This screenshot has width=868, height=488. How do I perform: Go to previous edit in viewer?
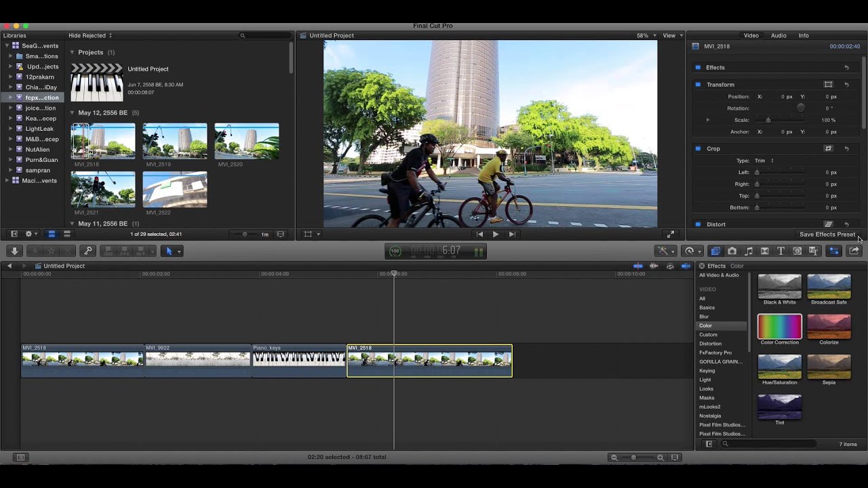(479, 234)
